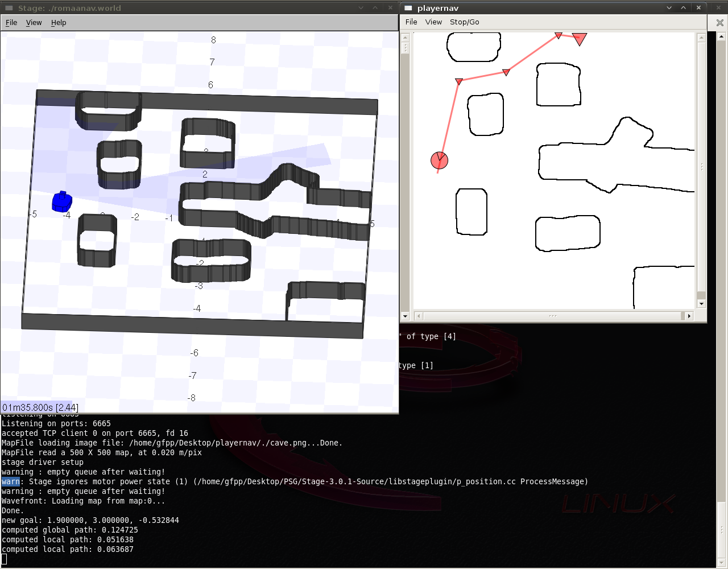Click the X icon right of playernav menubar

tap(719, 23)
